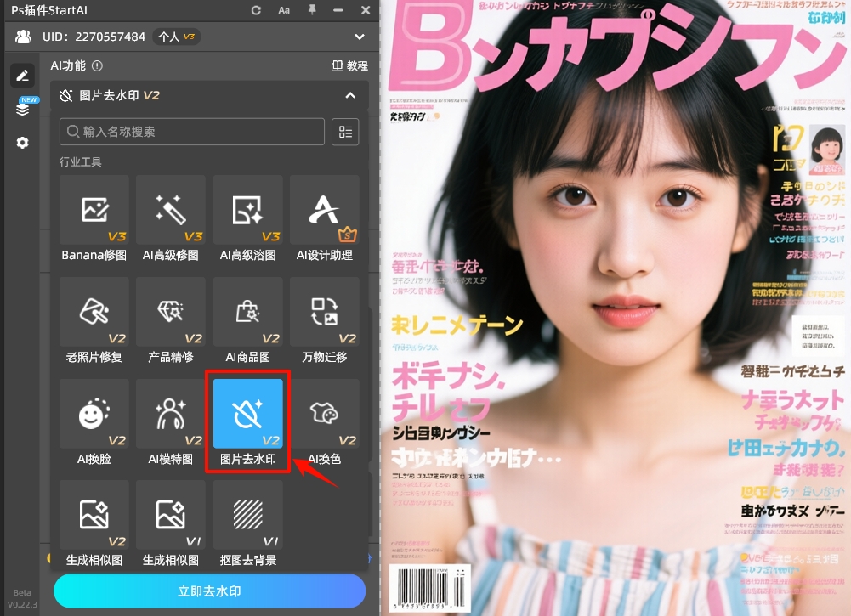Click the 立即去水印 button

pos(209,591)
